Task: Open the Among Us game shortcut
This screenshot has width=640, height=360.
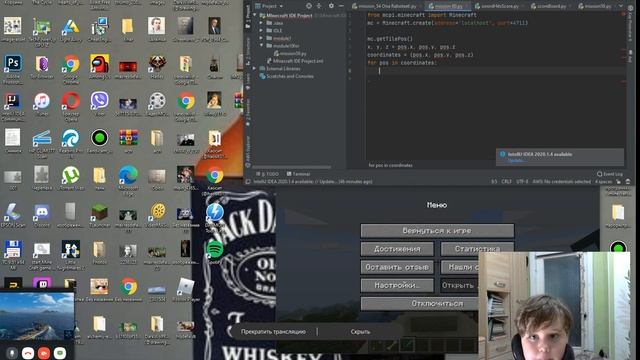Action: coord(100,64)
